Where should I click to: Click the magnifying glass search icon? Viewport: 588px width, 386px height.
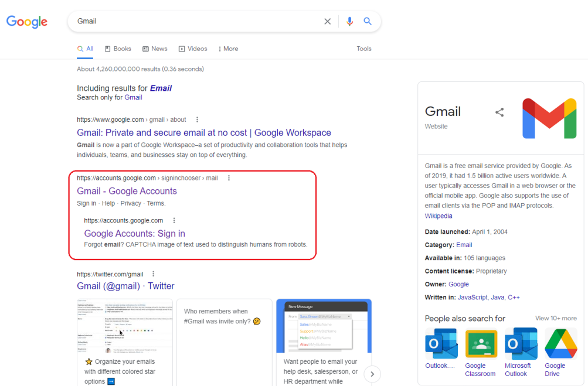[368, 22]
